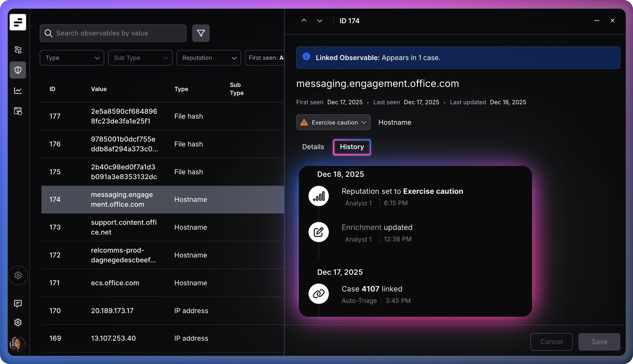Image resolution: width=633 pixels, height=364 pixels.
Task: Click the user avatar photo
Action: (18, 344)
